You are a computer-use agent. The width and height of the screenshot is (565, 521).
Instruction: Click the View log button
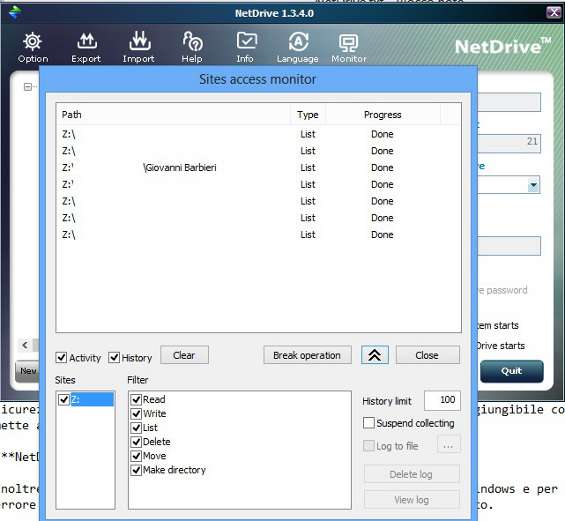tap(411, 500)
